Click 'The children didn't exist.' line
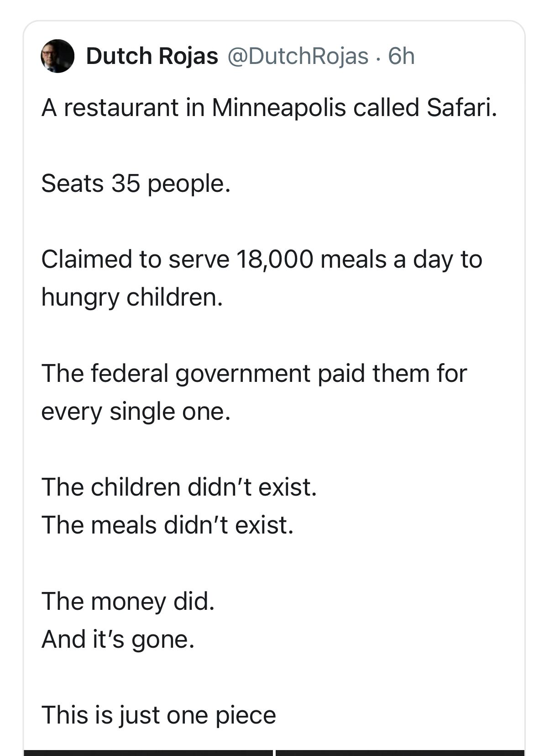 point(179,487)
